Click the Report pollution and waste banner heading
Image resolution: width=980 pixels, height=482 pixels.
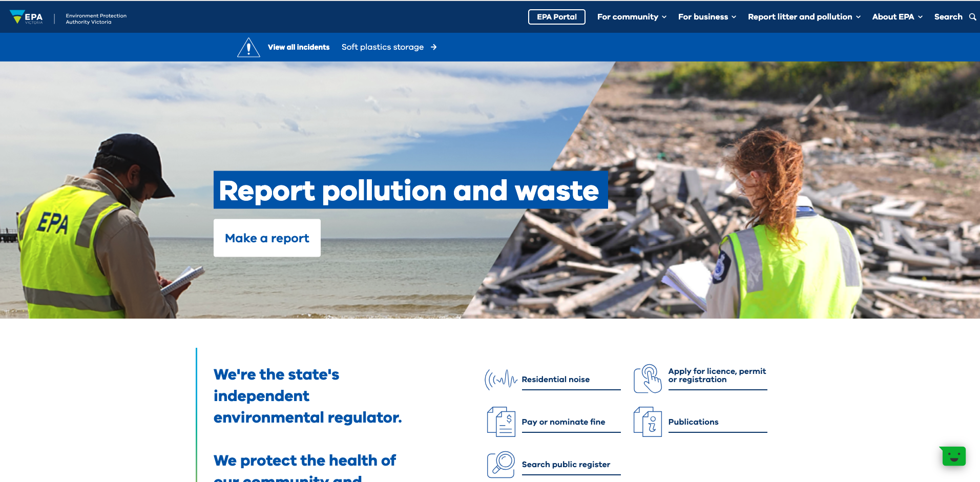(410, 190)
